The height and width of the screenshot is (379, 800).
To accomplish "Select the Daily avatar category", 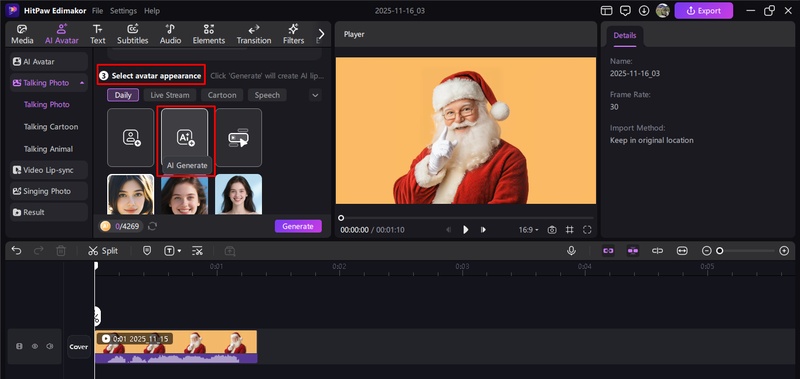I will click(x=123, y=95).
